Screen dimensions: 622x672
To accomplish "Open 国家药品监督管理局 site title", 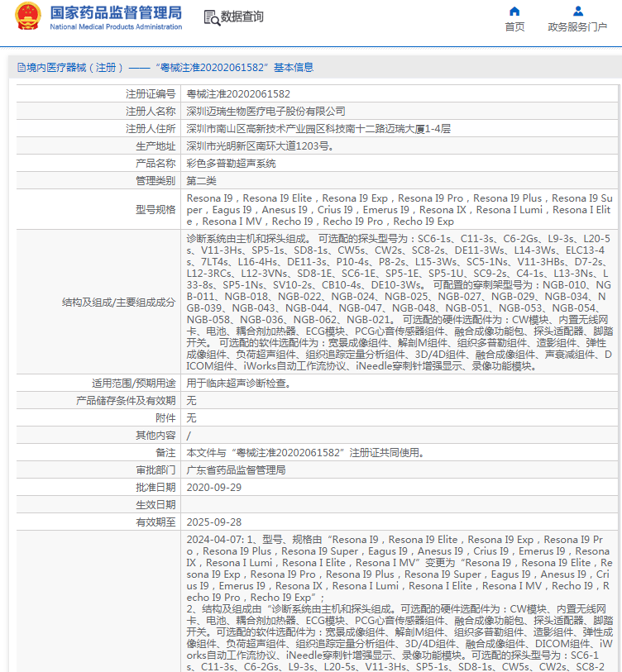I will pyautogui.click(x=116, y=13).
